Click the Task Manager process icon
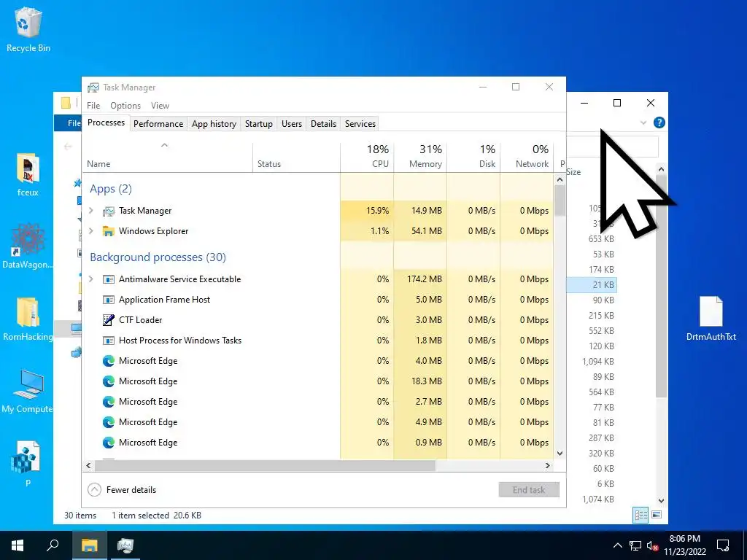 point(109,211)
